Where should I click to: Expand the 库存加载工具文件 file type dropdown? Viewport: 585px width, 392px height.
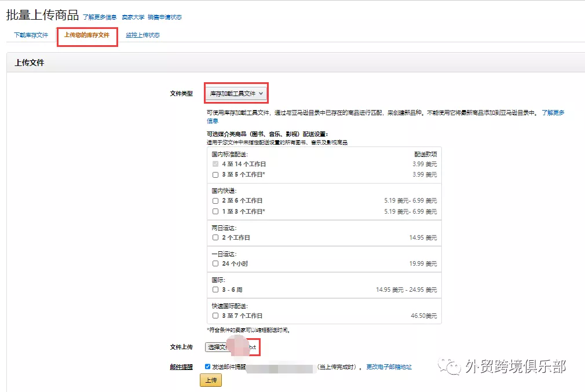point(236,93)
